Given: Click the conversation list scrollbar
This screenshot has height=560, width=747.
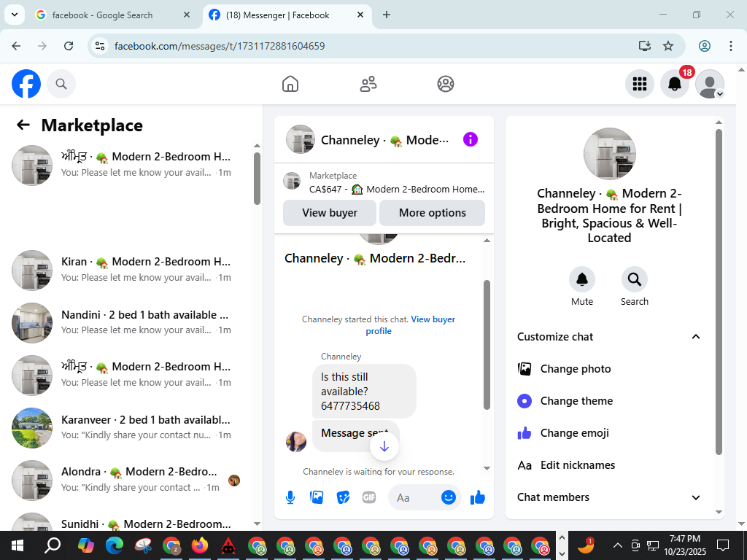Looking at the screenshot, I should click(x=258, y=178).
